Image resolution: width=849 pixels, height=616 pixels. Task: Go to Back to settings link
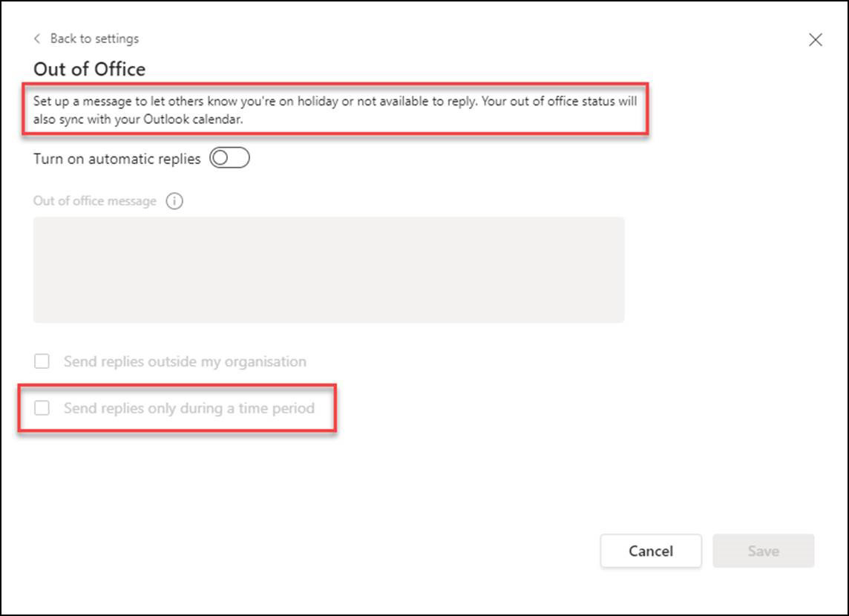click(94, 39)
